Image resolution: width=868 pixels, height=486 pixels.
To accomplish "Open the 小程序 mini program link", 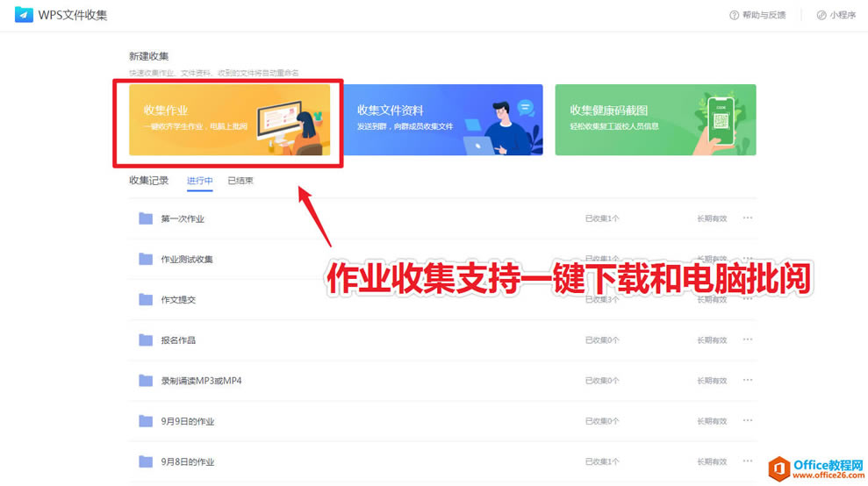I will [x=836, y=15].
